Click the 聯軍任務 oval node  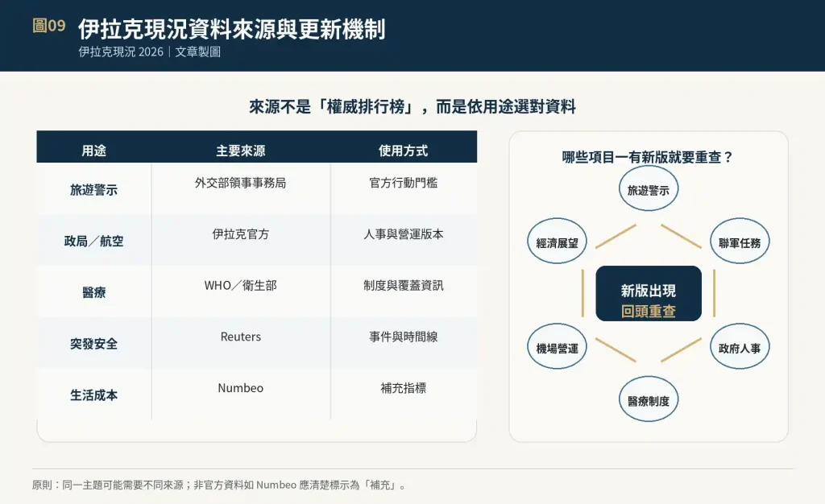[x=740, y=242]
